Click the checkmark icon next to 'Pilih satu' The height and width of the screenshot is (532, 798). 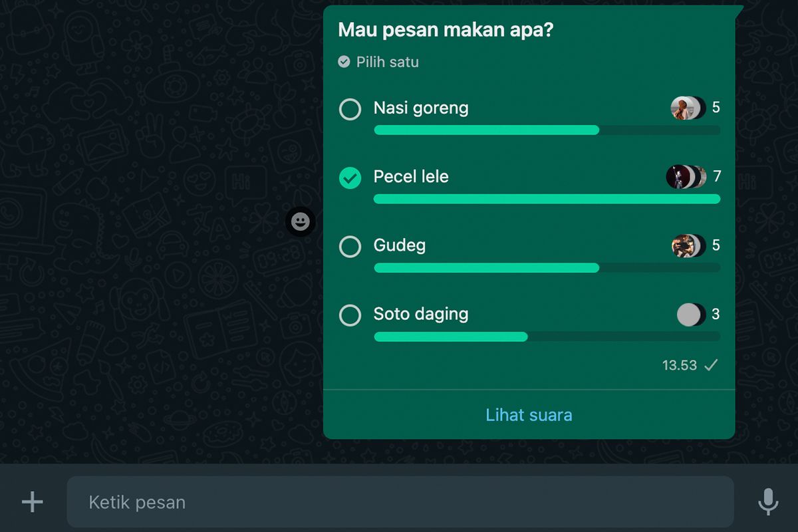(x=344, y=62)
